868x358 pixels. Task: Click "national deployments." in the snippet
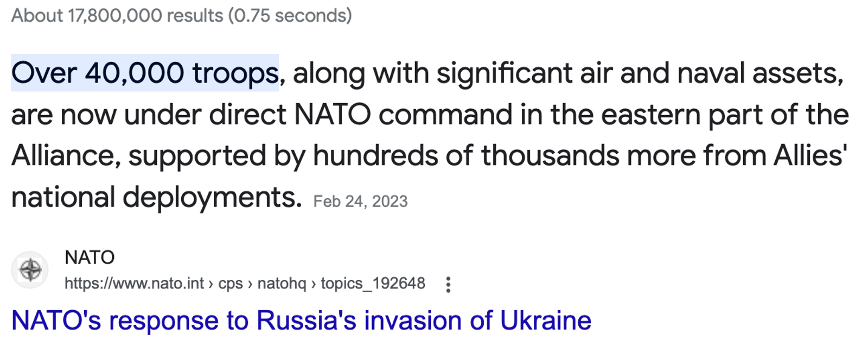point(156,197)
